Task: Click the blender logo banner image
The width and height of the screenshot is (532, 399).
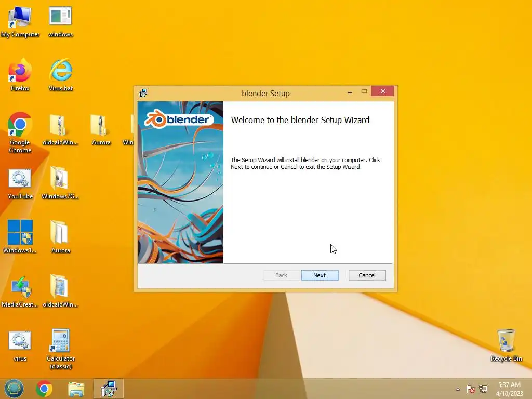Action: tap(180, 182)
